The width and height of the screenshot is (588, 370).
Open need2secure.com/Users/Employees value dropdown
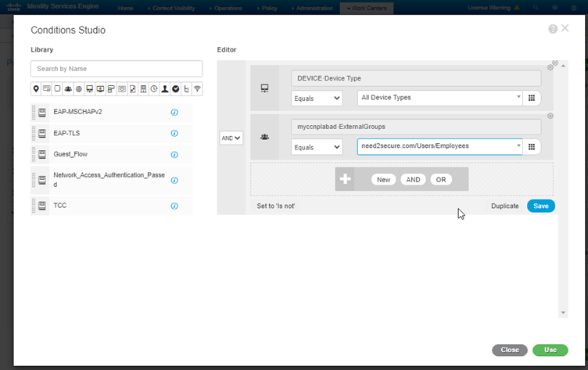click(x=518, y=145)
